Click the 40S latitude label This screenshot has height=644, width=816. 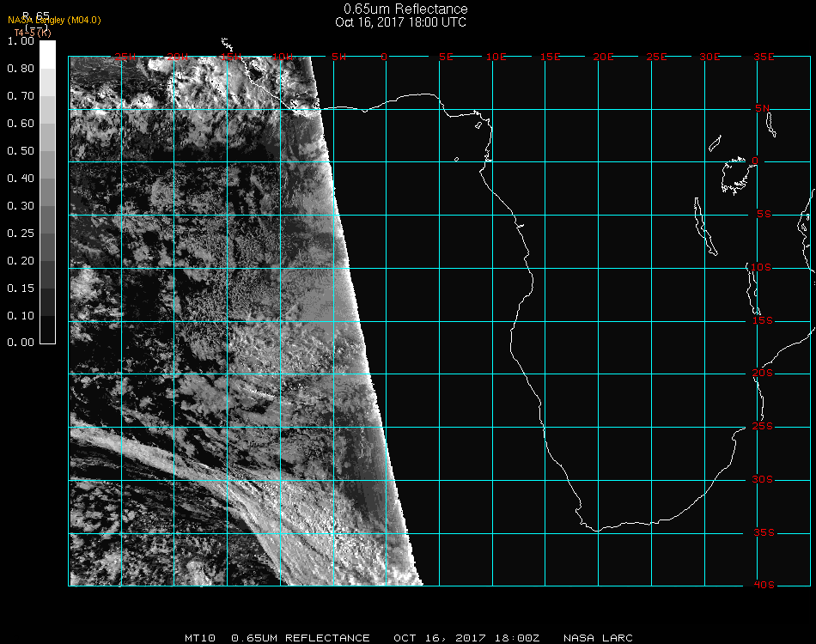[x=764, y=586]
